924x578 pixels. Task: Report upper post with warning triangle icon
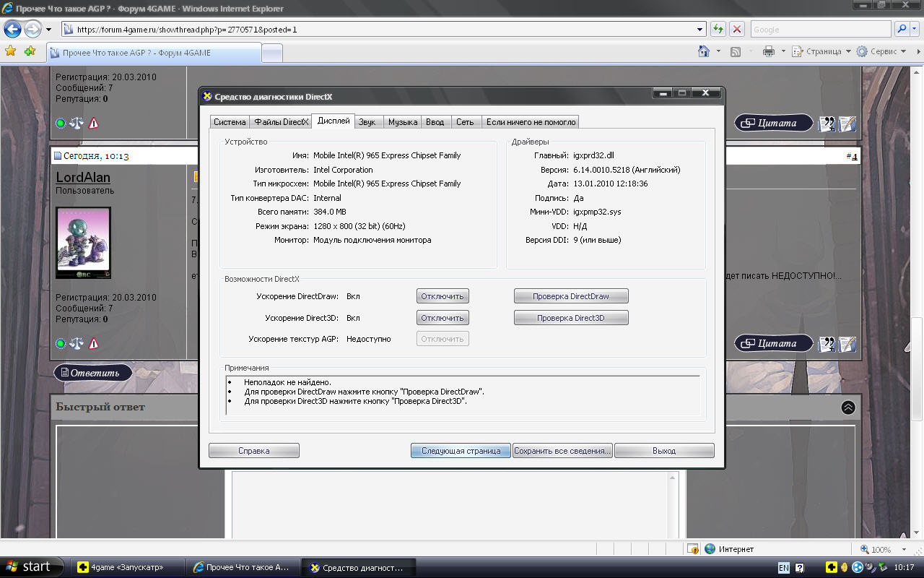(x=93, y=123)
